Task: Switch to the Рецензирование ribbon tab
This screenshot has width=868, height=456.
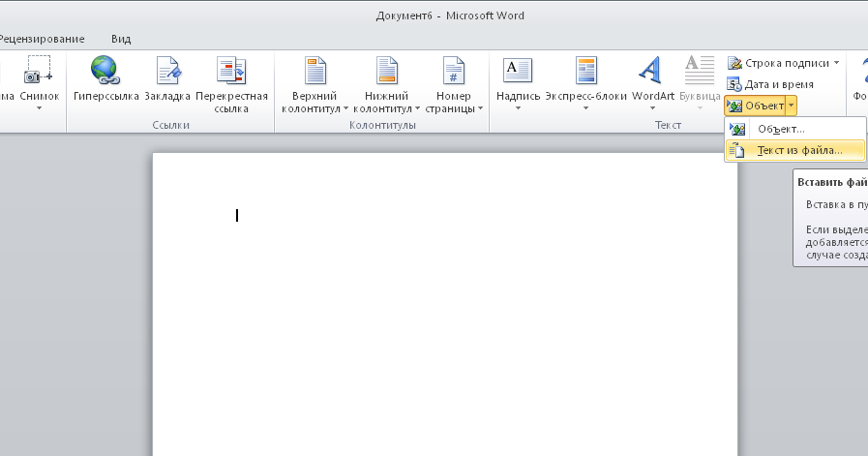Action: [42, 39]
